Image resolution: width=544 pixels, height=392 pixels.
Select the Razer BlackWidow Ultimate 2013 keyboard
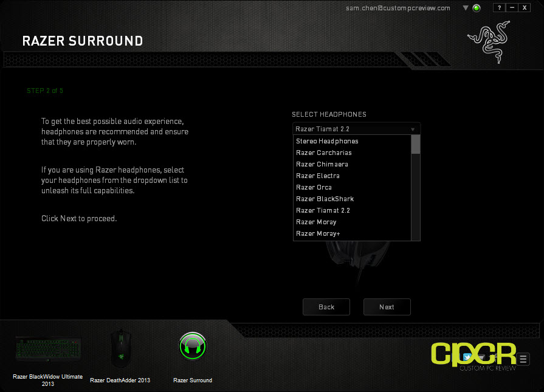tap(48, 349)
